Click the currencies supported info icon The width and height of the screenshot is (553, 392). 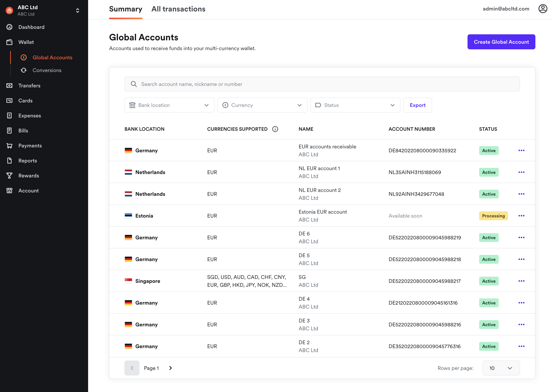click(275, 129)
